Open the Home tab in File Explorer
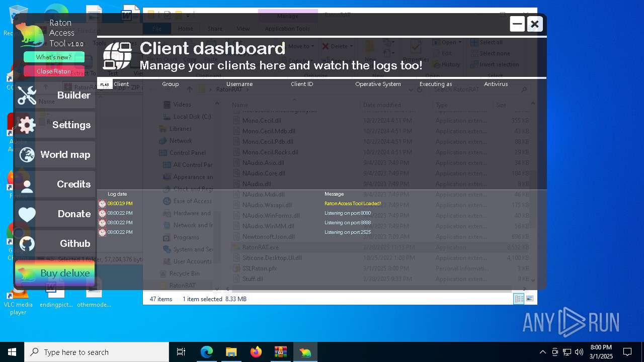 click(x=185, y=29)
